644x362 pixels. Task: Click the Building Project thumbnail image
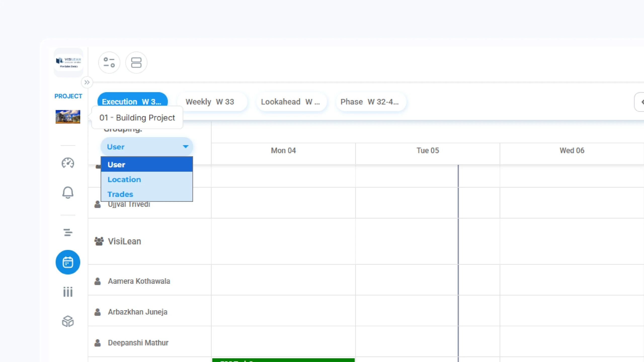click(68, 117)
